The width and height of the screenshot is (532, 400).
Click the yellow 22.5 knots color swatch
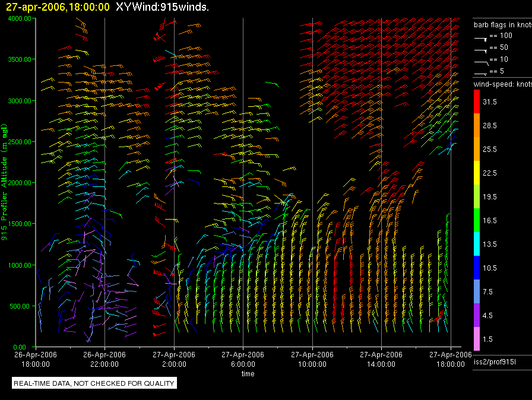coord(477,173)
